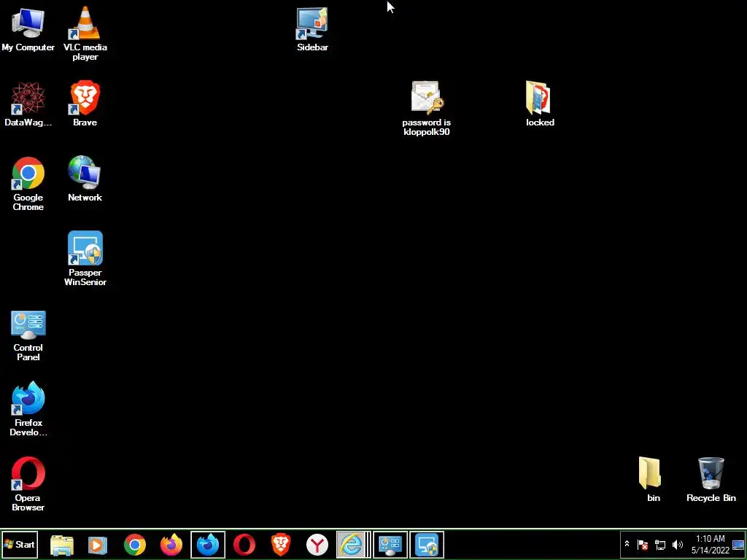This screenshot has height=560, width=747.
Task: Select the Google Chrome desktop shortcut
Action: (28, 183)
